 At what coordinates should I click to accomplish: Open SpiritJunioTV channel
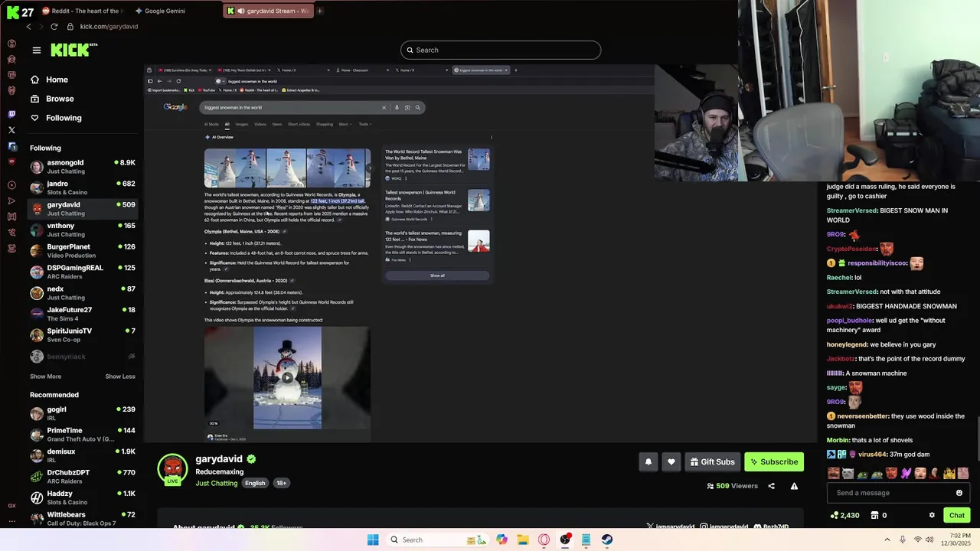click(83, 335)
